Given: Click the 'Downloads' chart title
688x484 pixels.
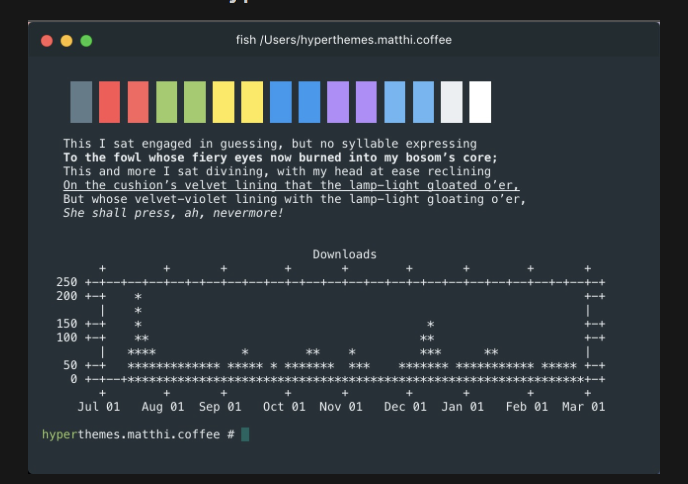Looking at the screenshot, I should [x=344, y=255].
